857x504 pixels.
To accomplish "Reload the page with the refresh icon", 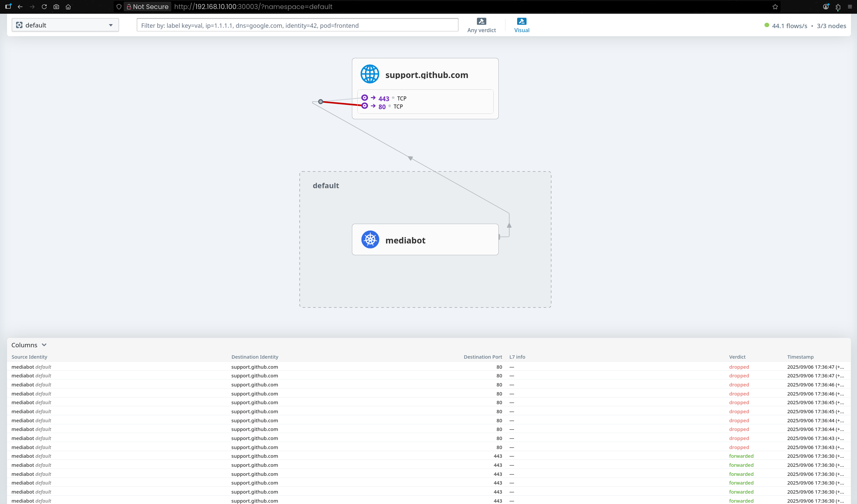I will (44, 7).
